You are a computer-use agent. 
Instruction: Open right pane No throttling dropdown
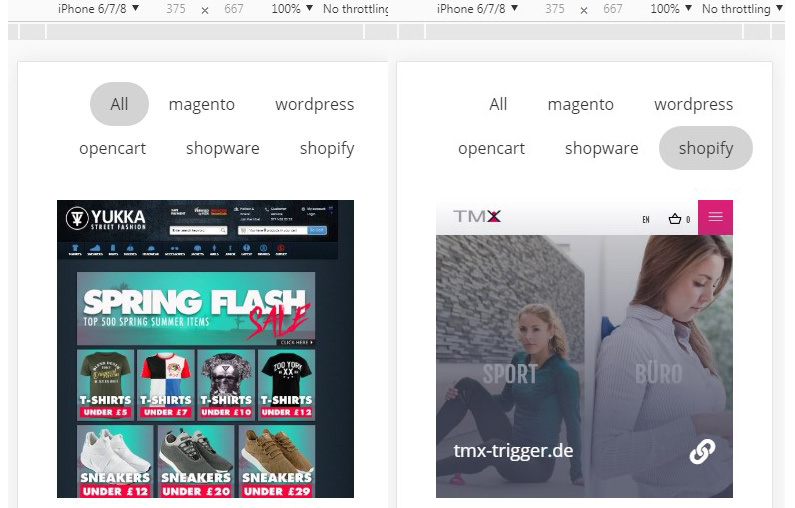(742, 9)
